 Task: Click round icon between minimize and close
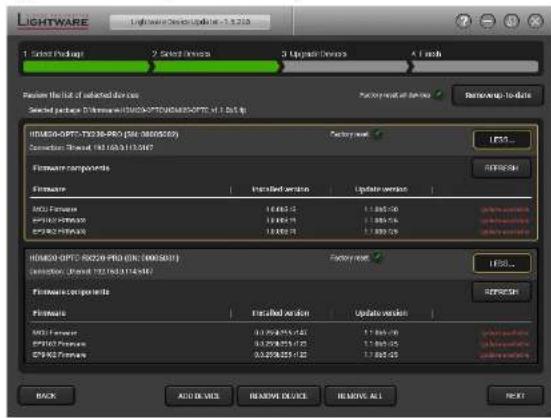click(511, 21)
